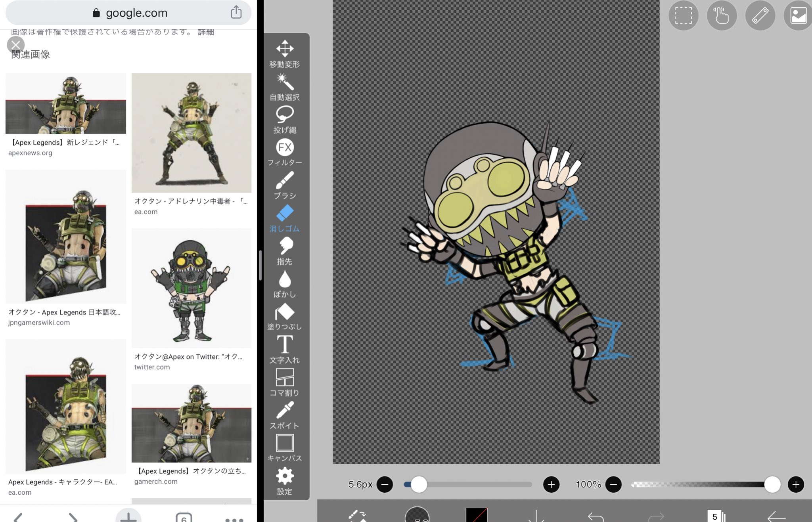The image size is (812, 522).
Task: Open apexnews.org Octane image thumbnail
Action: (66, 103)
